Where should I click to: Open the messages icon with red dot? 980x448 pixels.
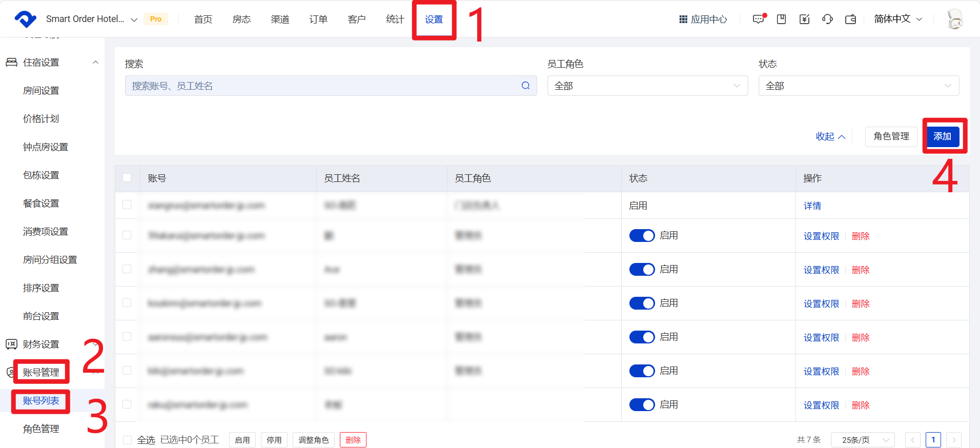pyautogui.click(x=758, y=19)
